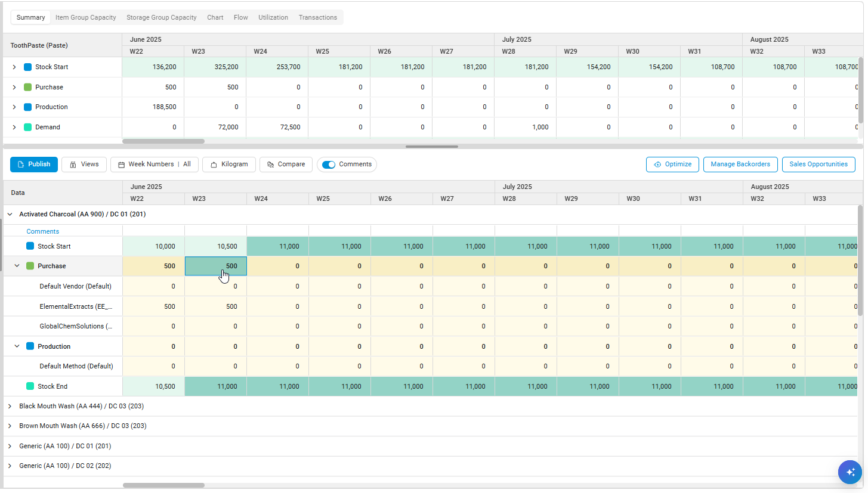Collapse the Purchase row in data grid
The image size is (868, 493).
click(x=17, y=266)
